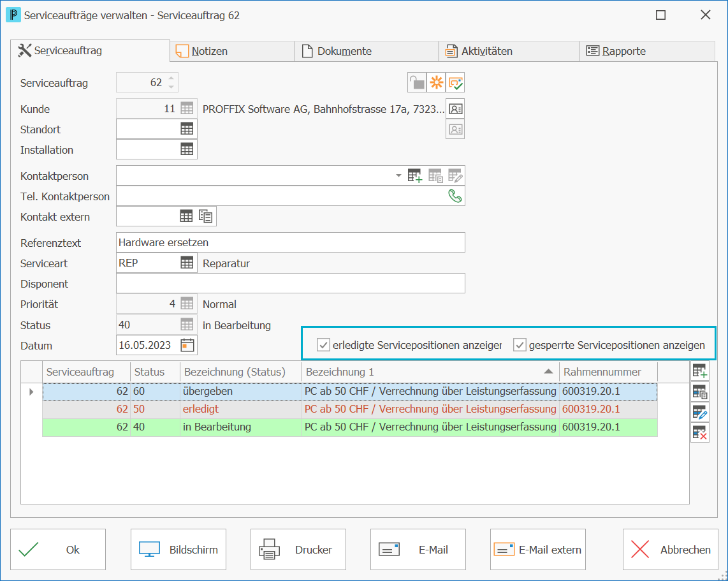Open the Priorität lookup table icon

[187, 304]
